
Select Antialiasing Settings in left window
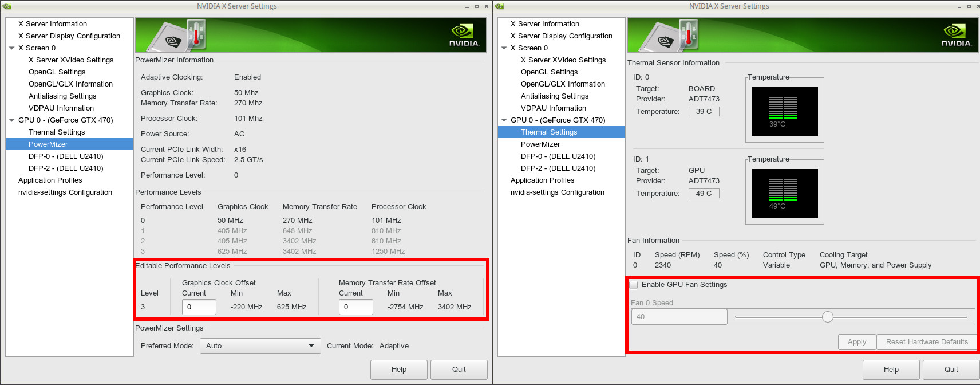tap(62, 96)
